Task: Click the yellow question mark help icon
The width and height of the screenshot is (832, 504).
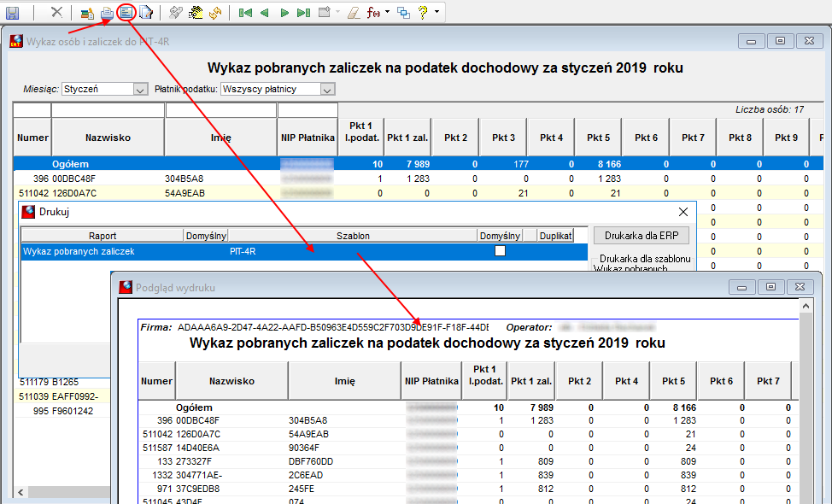Action: 423,13
